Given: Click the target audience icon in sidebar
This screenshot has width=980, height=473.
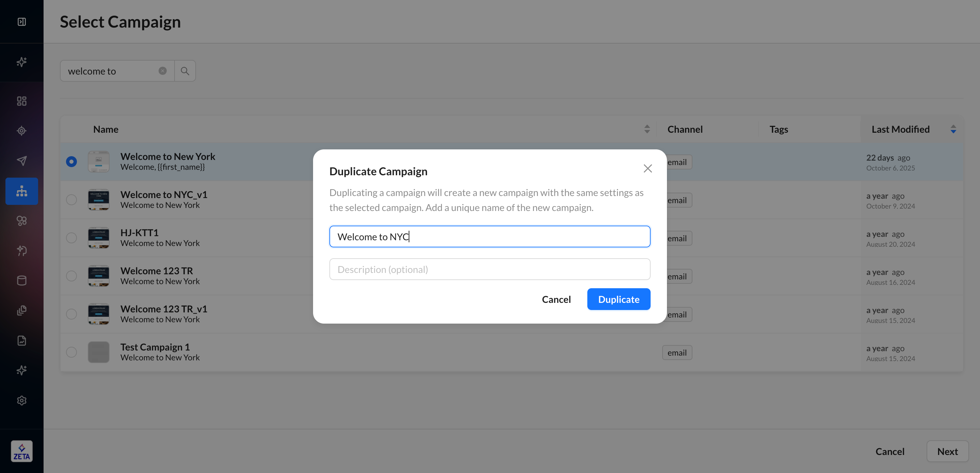Looking at the screenshot, I should [22, 131].
